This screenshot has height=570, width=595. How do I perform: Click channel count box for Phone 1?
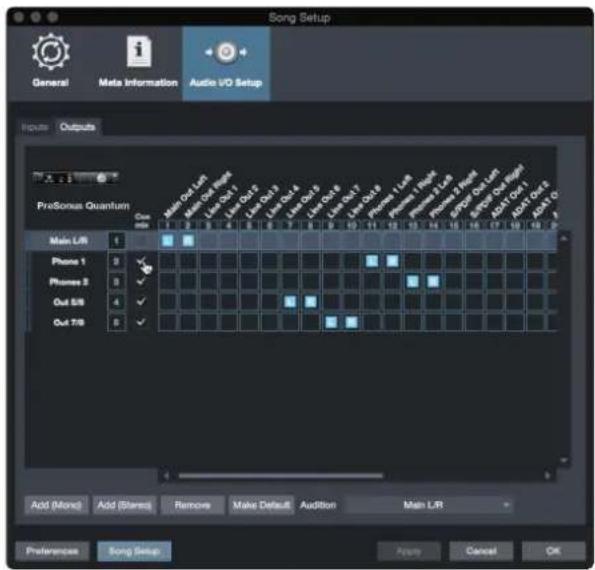coord(116,261)
